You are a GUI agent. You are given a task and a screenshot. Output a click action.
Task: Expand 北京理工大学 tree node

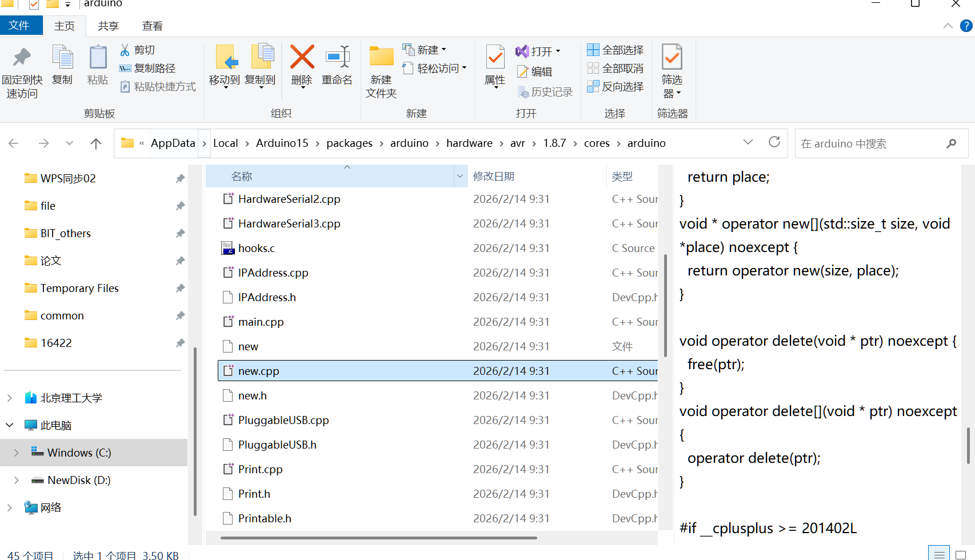pos(10,398)
